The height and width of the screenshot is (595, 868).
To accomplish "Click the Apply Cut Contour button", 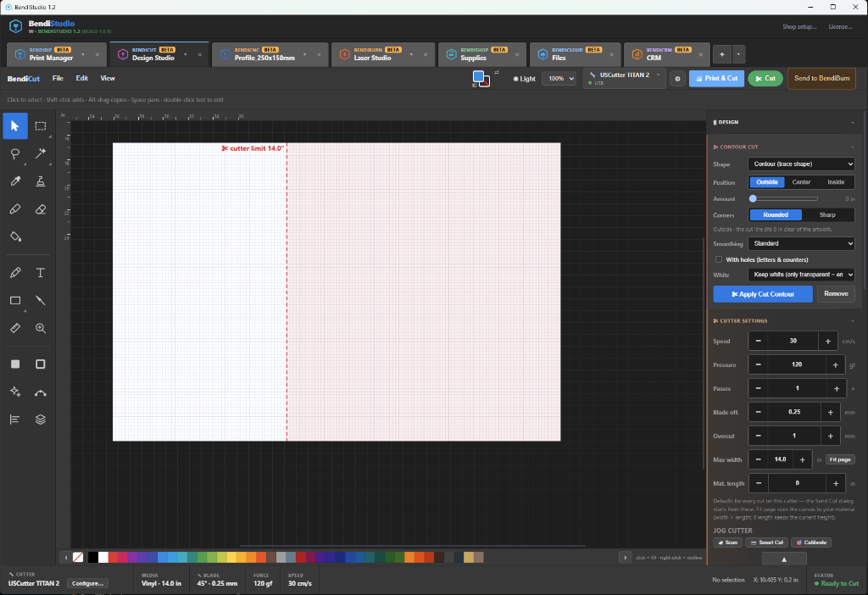I will (763, 294).
